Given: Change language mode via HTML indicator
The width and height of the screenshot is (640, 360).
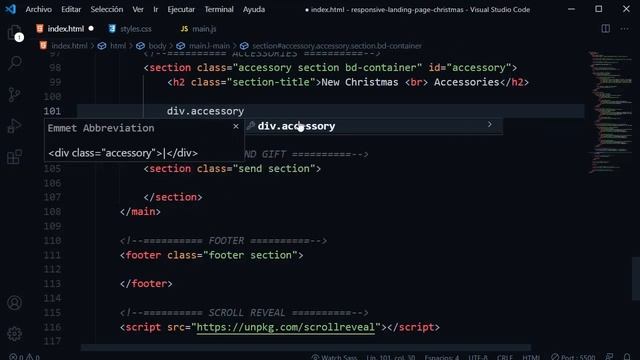Looking at the screenshot, I should pos(531,357).
